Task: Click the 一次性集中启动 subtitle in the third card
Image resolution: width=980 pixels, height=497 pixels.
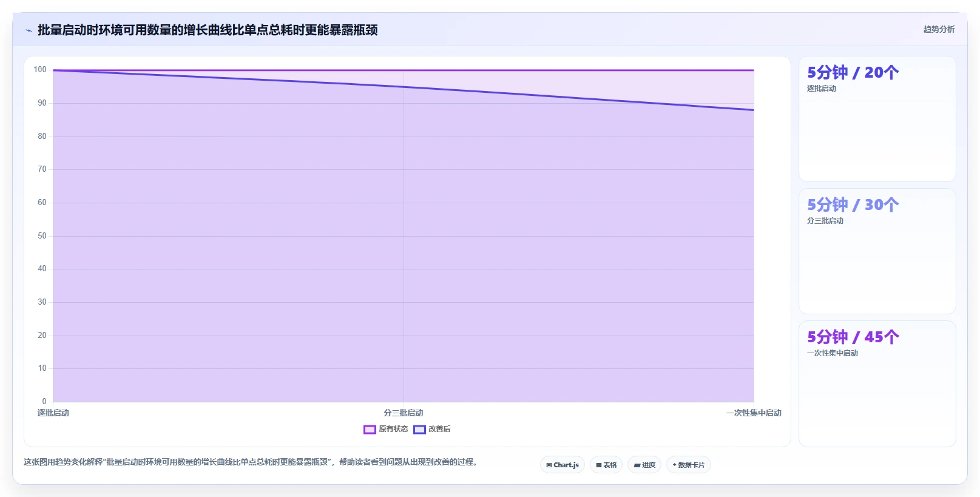Action: click(833, 353)
